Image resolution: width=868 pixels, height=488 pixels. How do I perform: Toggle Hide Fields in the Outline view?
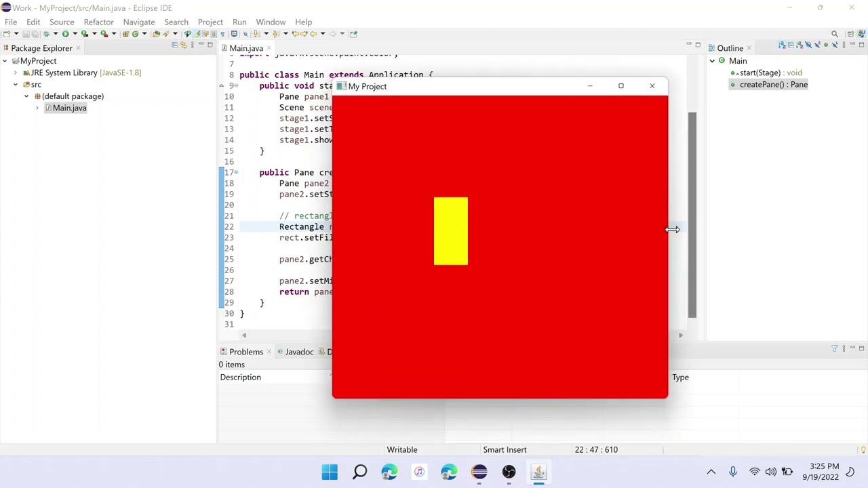808,45
